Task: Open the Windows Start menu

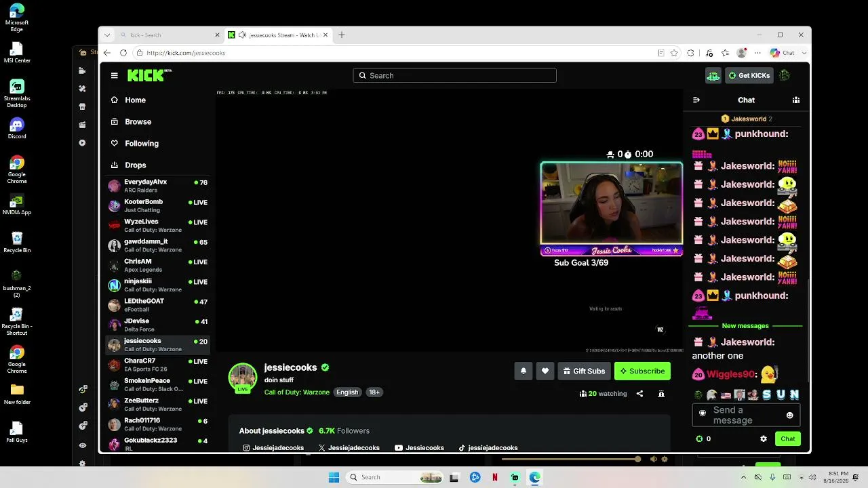Action: (334, 477)
